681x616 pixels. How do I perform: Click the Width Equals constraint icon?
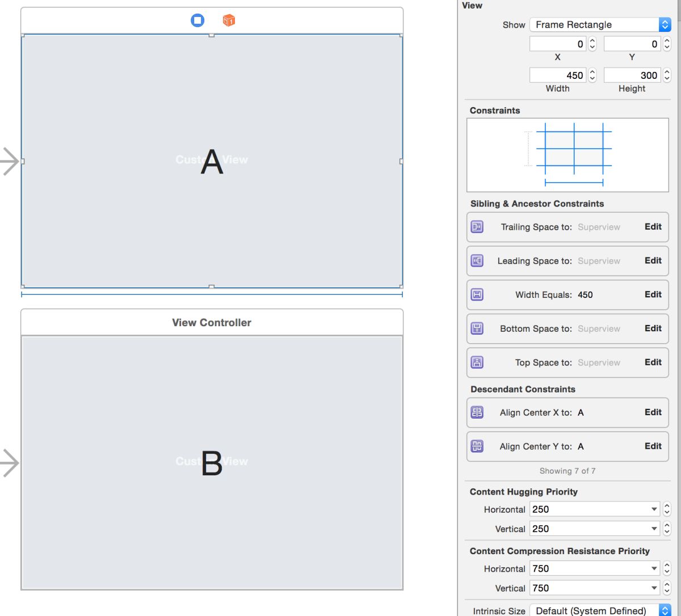[x=477, y=294]
